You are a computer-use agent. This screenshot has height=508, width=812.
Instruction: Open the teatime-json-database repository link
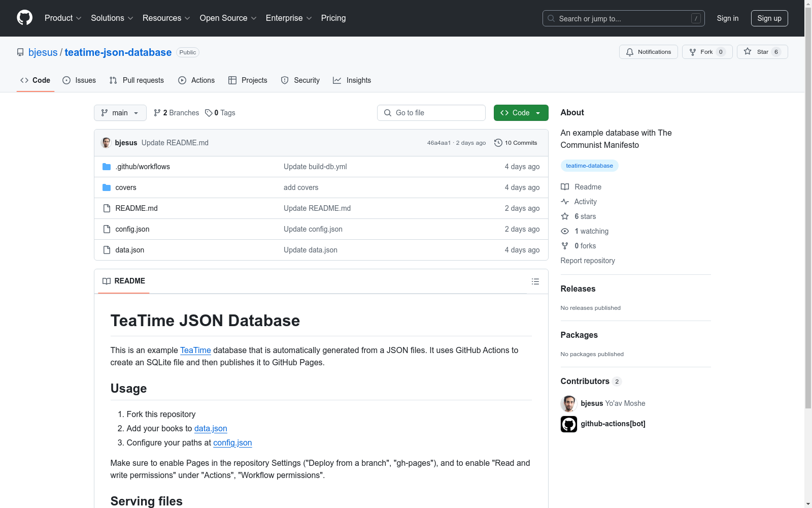[118, 52]
